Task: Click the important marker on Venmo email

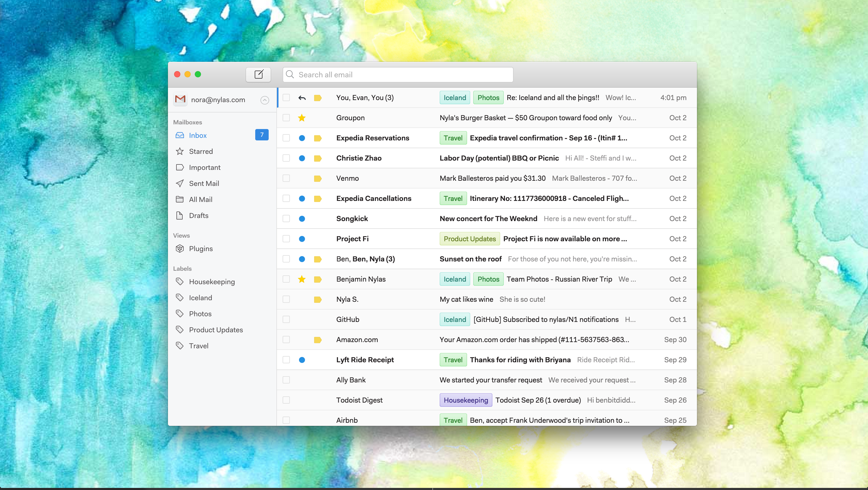Action: coord(318,178)
